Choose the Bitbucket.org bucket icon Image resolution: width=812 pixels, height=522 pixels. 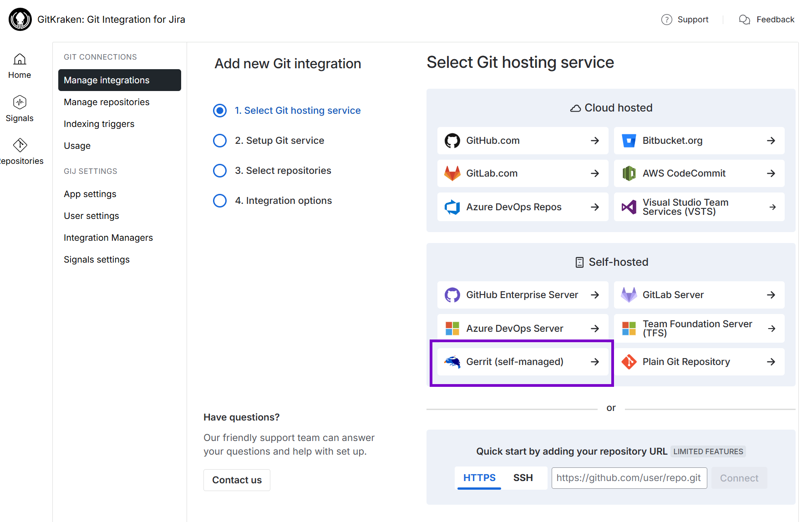(629, 141)
